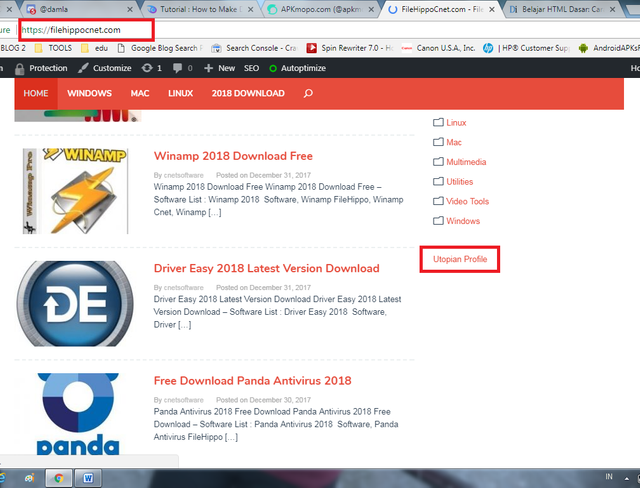The width and height of the screenshot is (640, 488).
Task: Open the 2018 DOWNLOAD navigation item
Action: [248, 93]
